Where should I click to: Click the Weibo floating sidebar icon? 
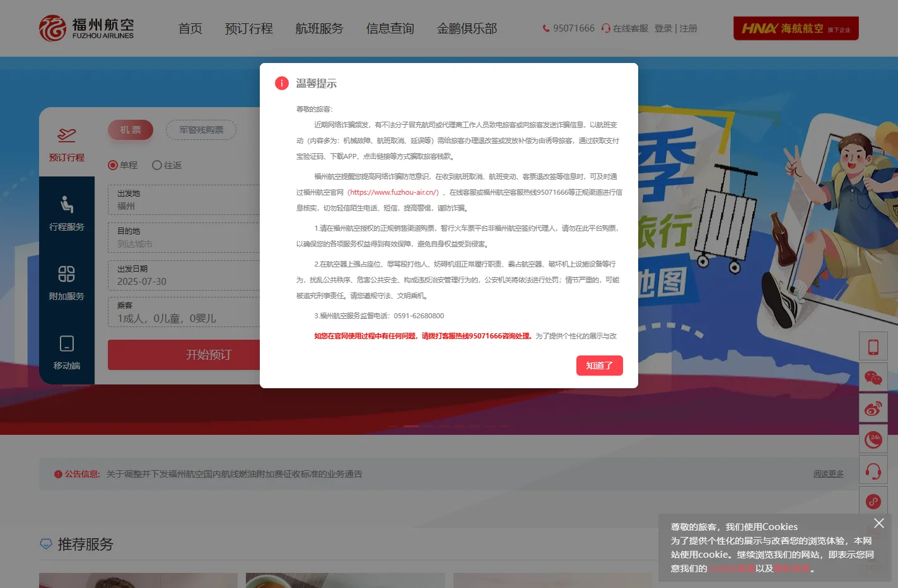873,408
